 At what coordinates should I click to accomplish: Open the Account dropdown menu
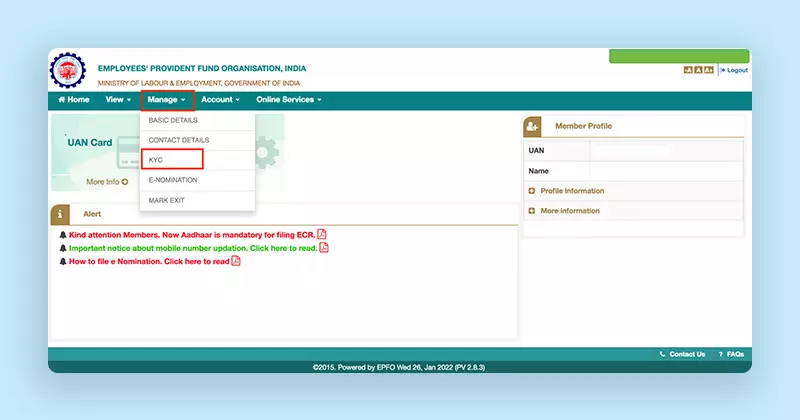pyautogui.click(x=220, y=100)
